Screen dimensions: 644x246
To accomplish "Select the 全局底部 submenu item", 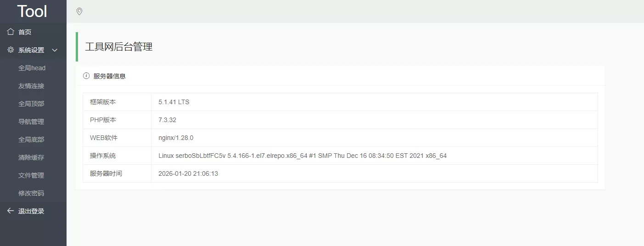I will (31, 140).
